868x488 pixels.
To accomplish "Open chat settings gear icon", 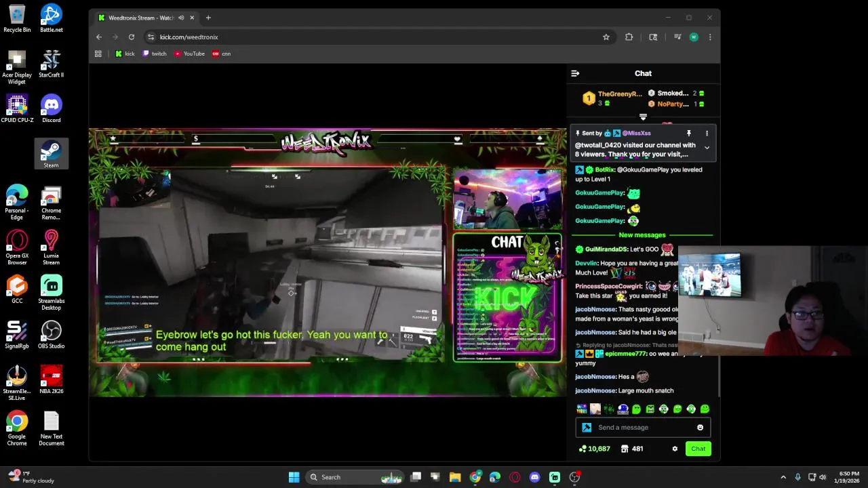I will [x=675, y=449].
